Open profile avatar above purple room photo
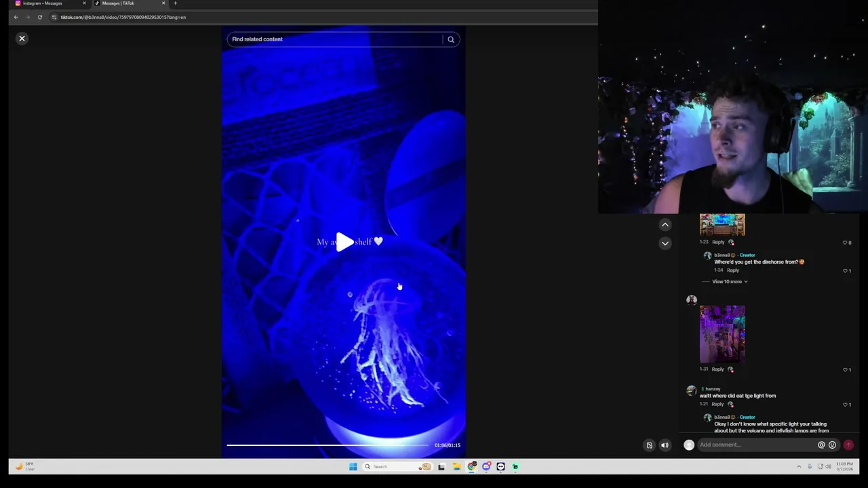The image size is (868, 488). 692,300
